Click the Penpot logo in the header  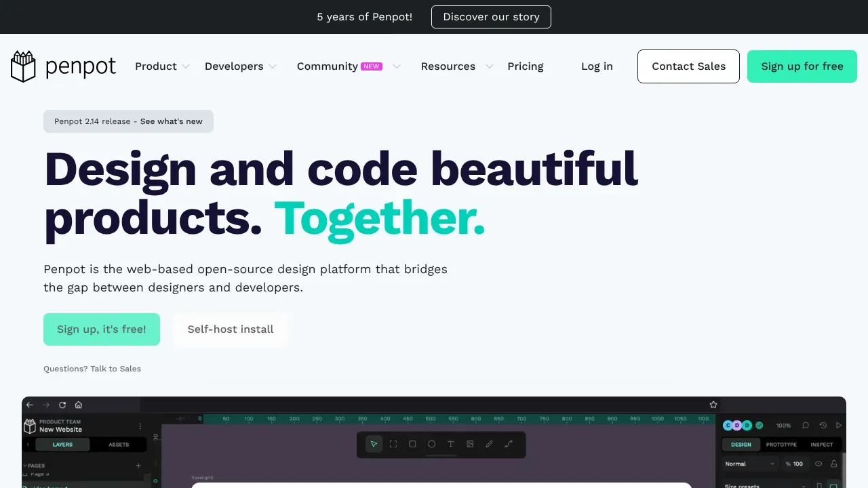[x=63, y=66]
